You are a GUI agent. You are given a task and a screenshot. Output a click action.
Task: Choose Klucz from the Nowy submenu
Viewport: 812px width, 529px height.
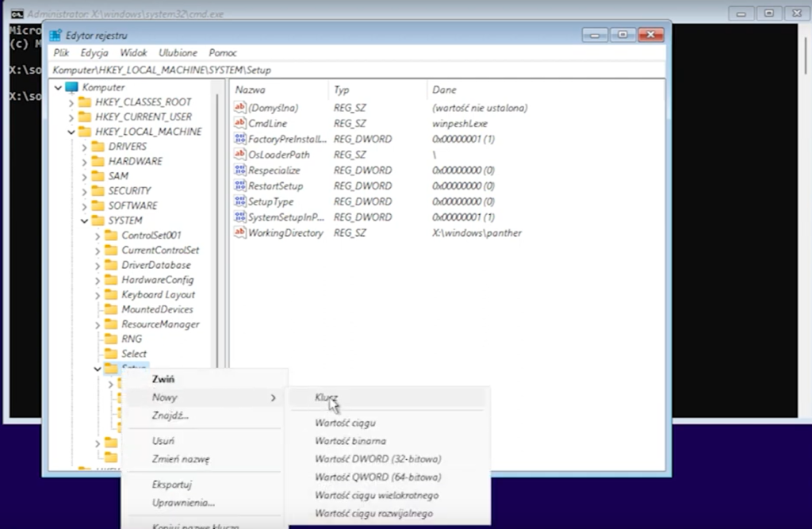click(x=387, y=397)
